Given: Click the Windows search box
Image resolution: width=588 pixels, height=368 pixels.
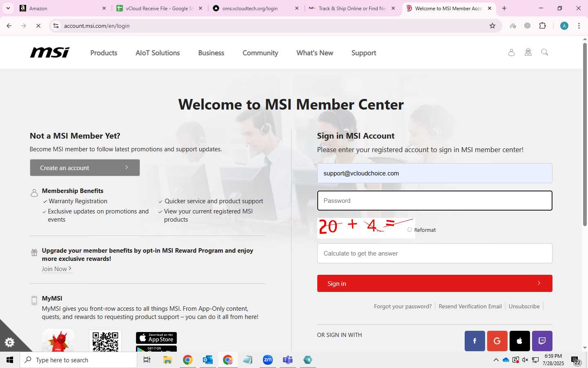Looking at the screenshot, I should click(x=78, y=360).
